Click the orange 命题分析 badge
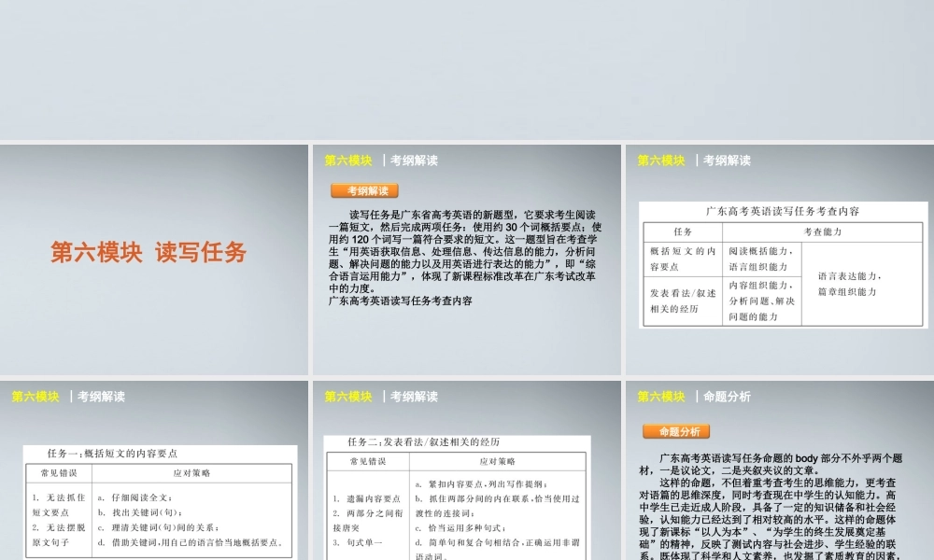The width and height of the screenshot is (934, 560). [x=676, y=431]
